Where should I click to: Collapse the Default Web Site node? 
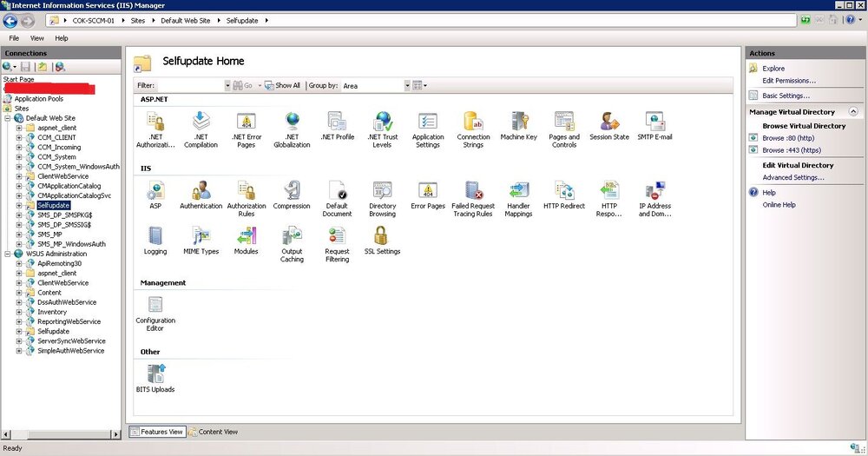[8, 118]
